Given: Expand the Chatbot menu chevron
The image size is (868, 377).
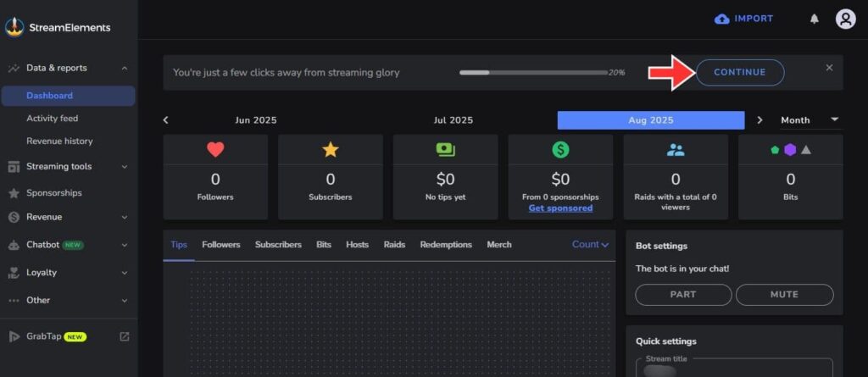Looking at the screenshot, I should coord(125,245).
